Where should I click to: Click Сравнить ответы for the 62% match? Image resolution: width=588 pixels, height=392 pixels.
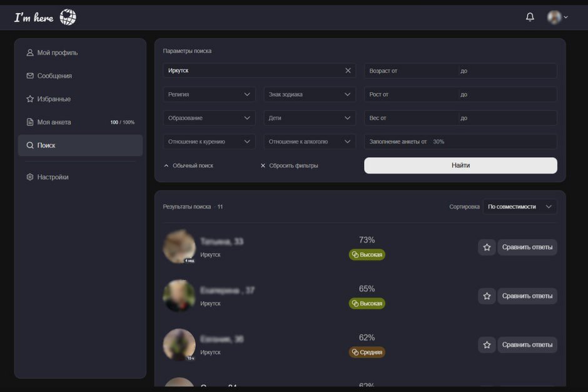527,344
